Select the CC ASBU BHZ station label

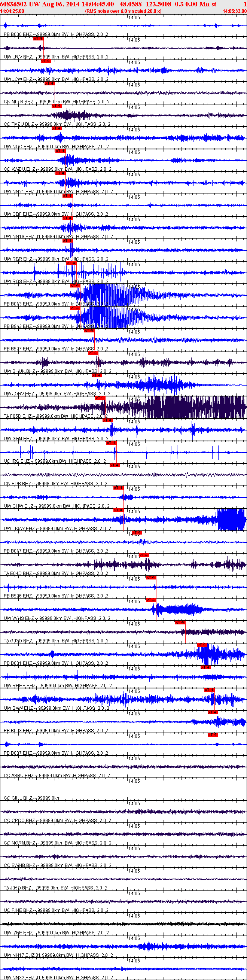57,775
